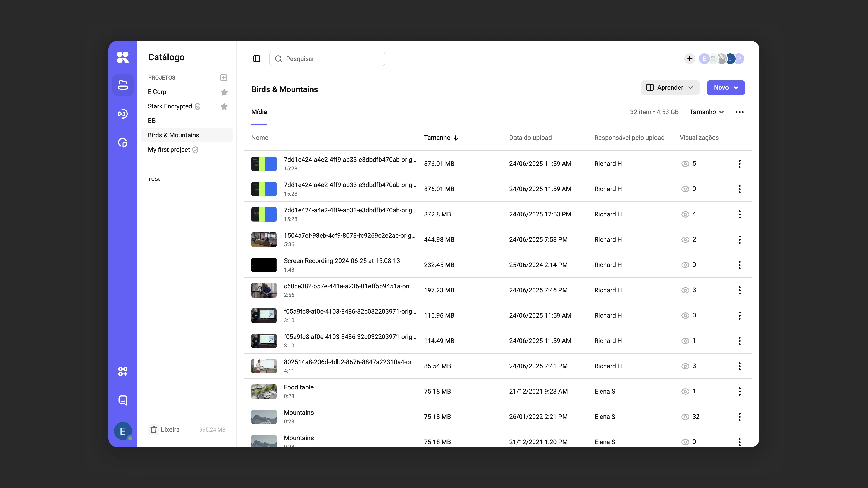
Task: Add a new project with plus icon
Action: [224, 78]
